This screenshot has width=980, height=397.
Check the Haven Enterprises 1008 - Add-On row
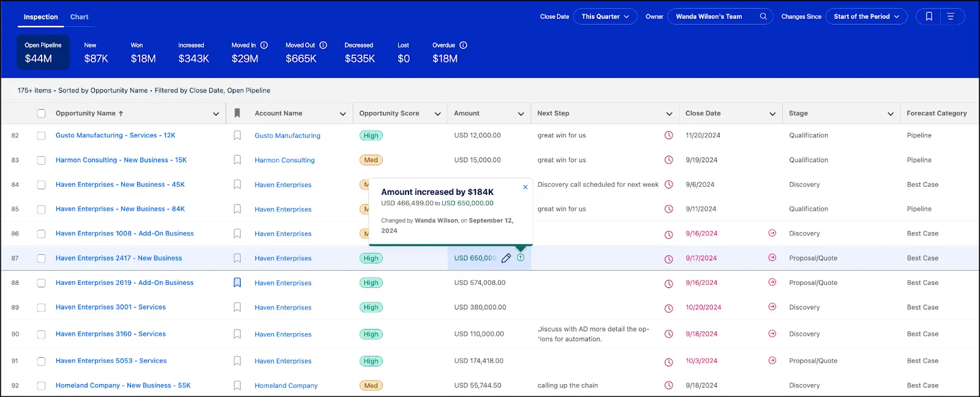point(41,234)
